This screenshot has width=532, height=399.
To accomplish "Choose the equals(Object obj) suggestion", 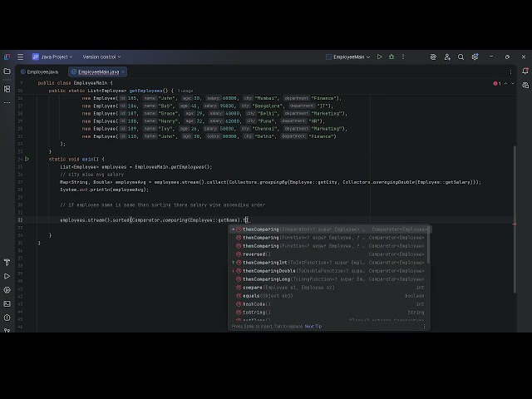I will (x=330, y=296).
